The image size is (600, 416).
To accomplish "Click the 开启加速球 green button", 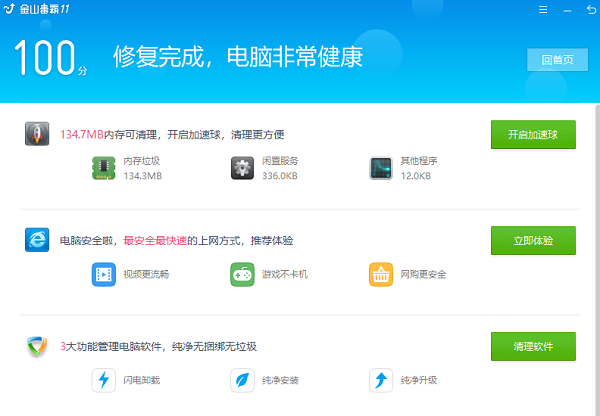I will [x=533, y=135].
